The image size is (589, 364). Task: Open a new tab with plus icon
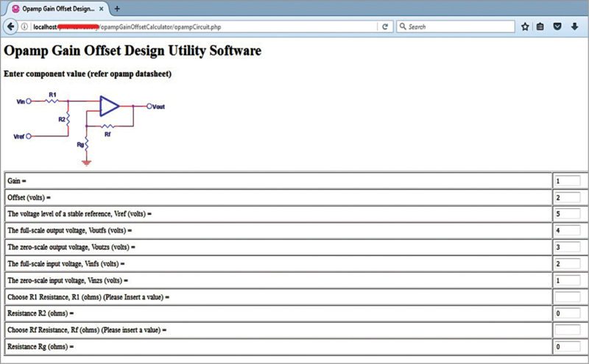(116, 8)
